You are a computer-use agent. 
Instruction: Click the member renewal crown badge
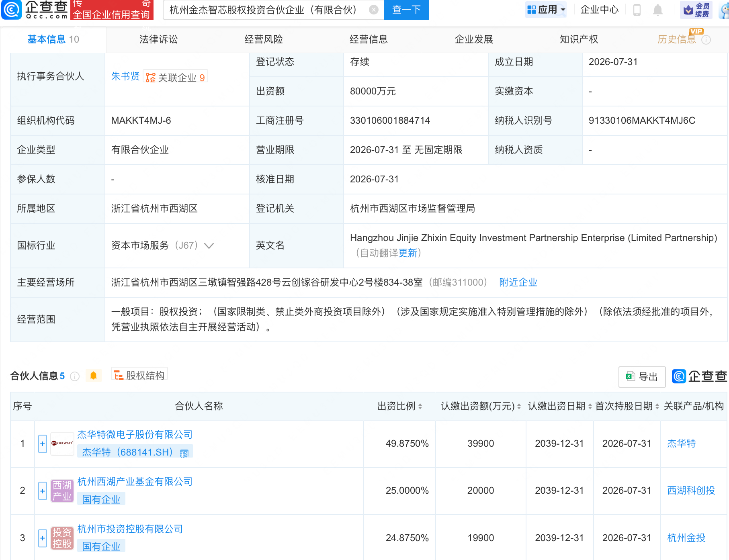(696, 10)
